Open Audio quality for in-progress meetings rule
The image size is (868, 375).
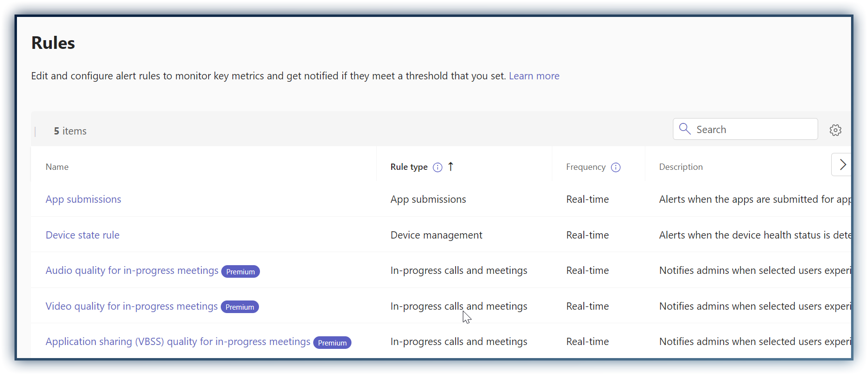132,270
